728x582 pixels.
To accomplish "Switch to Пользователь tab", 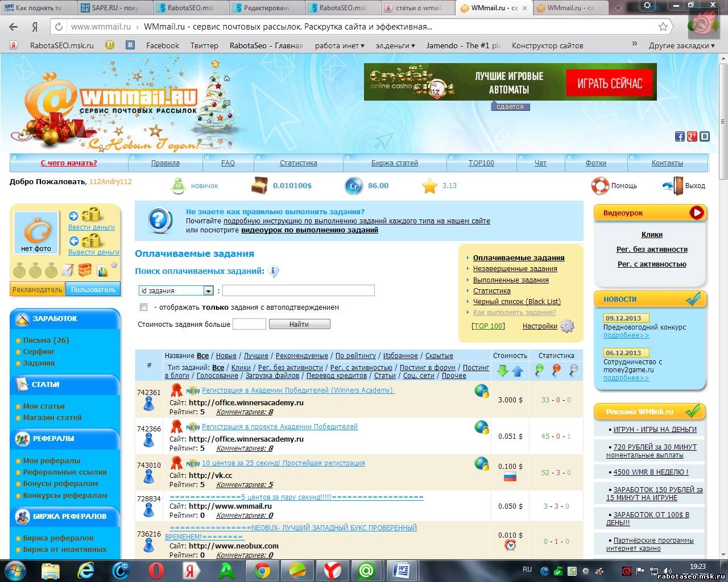I will [x=93, y=289].
